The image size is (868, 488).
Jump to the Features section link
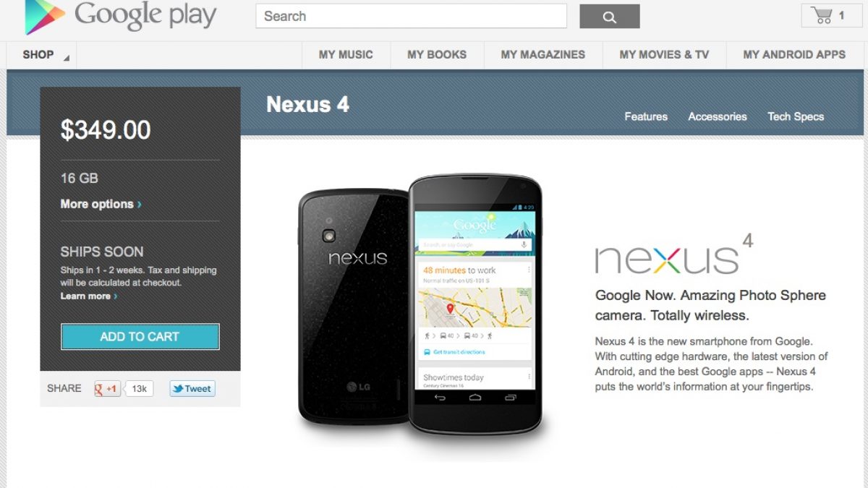(646, 116)
